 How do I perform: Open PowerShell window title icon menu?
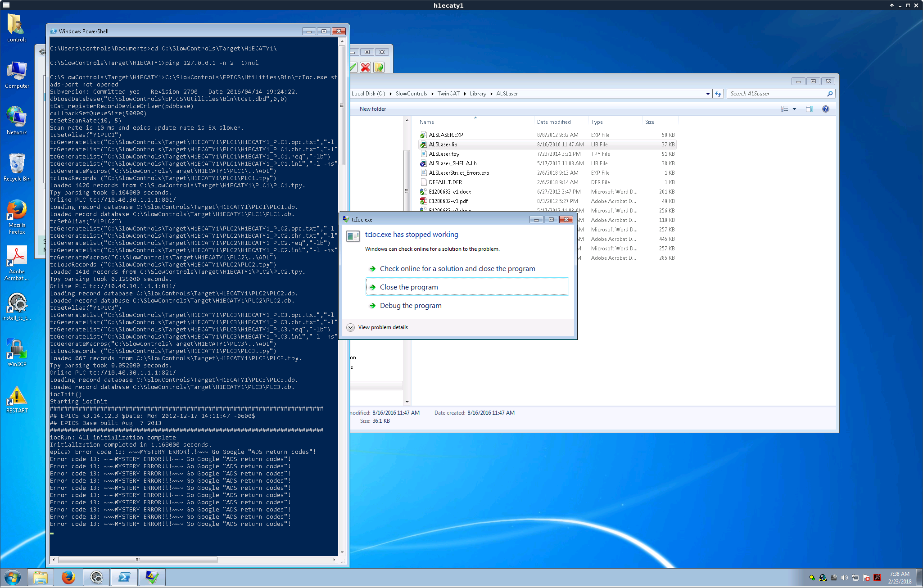54,32
